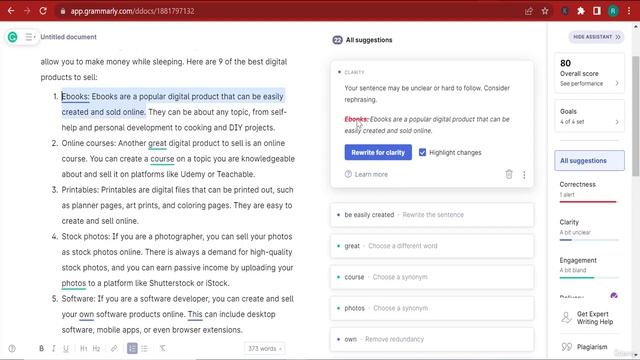This screenshot has height=360, width=640.
Task: Click the purple premium badge icon
Action: tap(613, 296)
